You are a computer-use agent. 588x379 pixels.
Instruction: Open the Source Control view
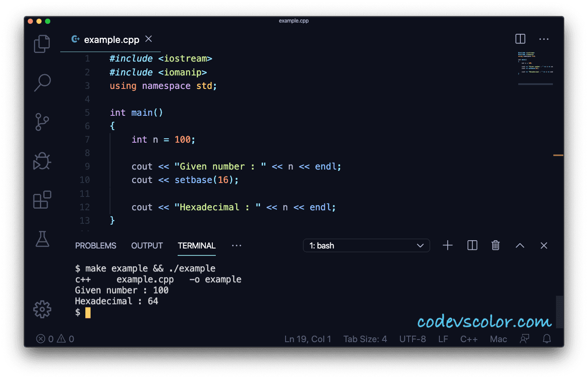coord(42,122)
